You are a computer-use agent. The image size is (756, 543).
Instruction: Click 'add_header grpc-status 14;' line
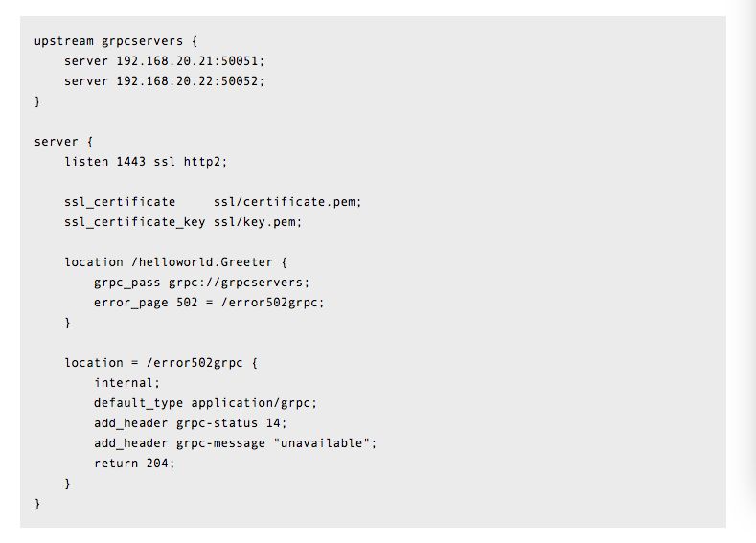click(x=191, y=423)
